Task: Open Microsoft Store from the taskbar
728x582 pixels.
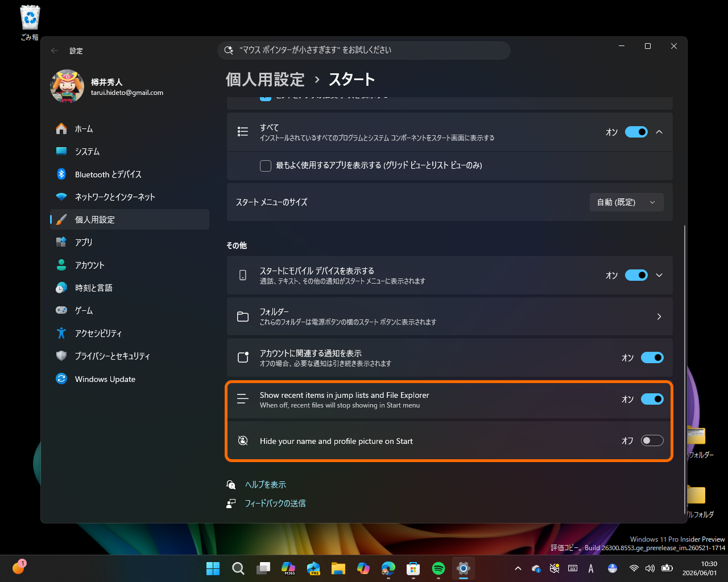Action: [x=413, y=568]
